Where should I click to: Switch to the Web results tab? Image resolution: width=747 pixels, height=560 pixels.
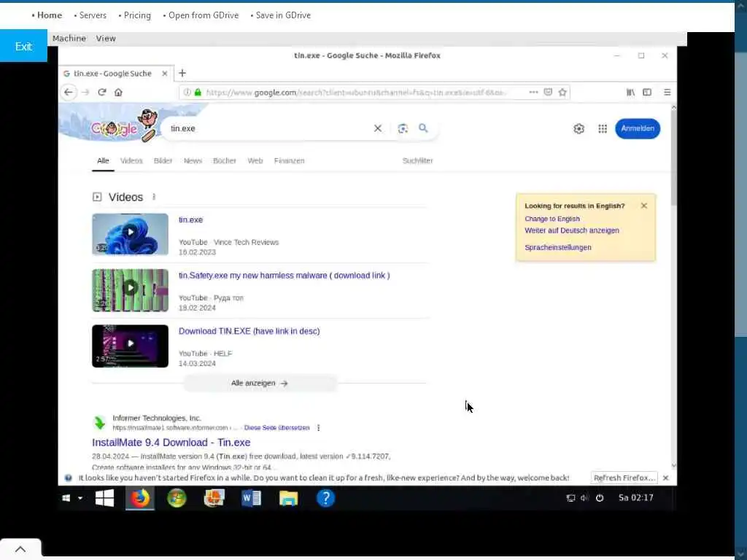[x=255, y=161]
